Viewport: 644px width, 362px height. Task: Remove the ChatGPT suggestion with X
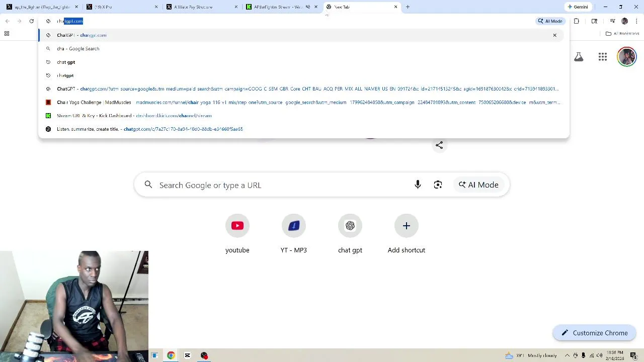(554, 35)
